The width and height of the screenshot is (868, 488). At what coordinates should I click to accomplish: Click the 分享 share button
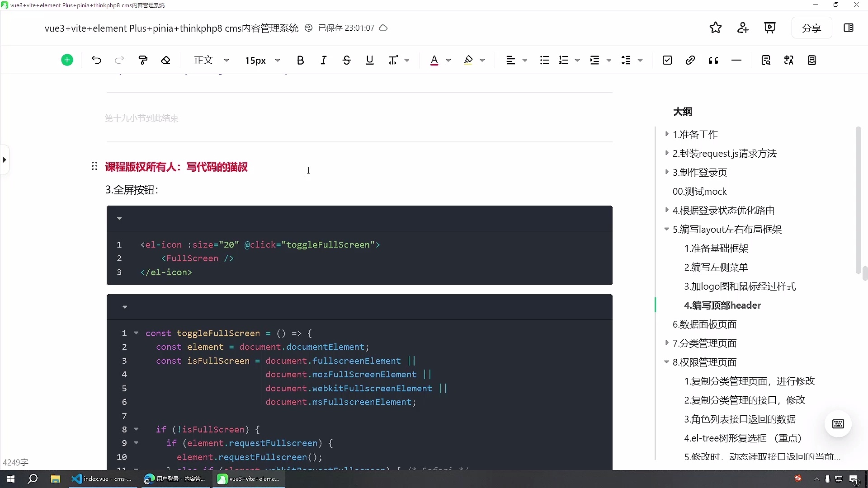[x=811, y=28]
